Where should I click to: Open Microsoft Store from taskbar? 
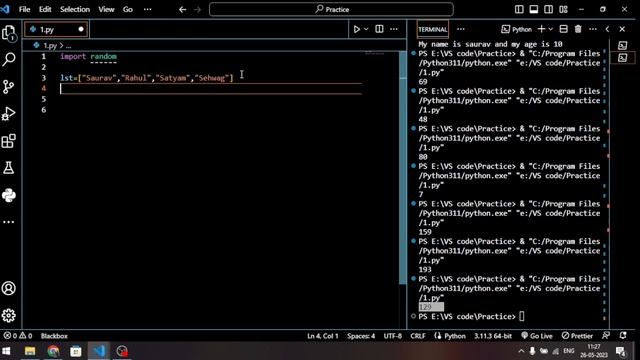(76, 351)
